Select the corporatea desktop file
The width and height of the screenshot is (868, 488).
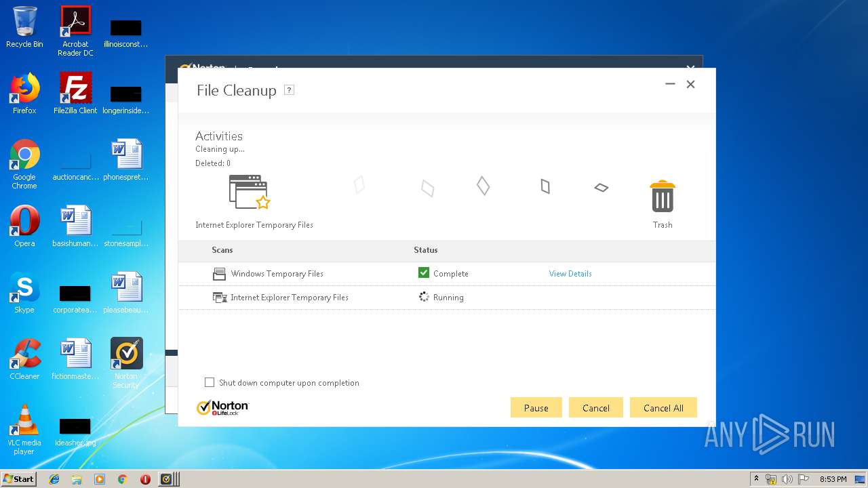[75, 298]
